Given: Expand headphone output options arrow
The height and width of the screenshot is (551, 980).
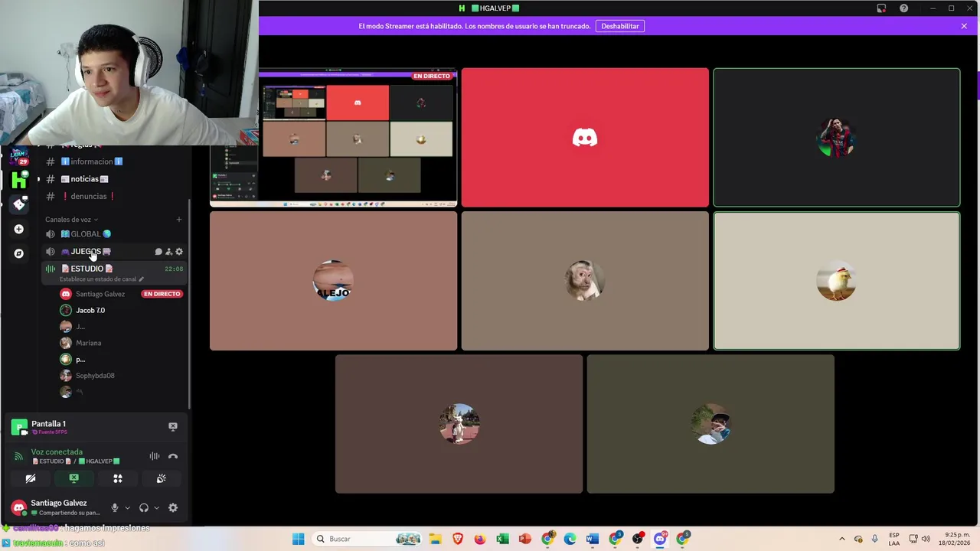Looking at the screenshot, I should coord(156,507).
